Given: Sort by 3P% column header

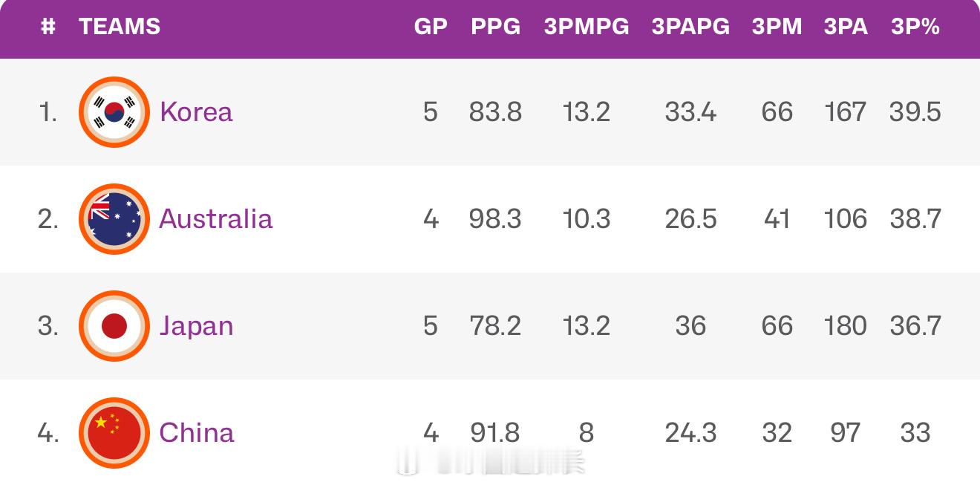Looking at the screenshot, I should 915,27.
